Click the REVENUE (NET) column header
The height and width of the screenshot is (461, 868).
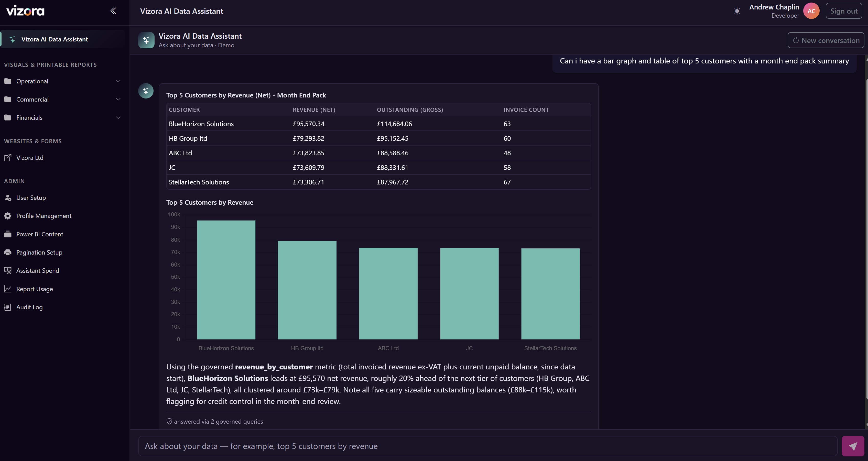pyautogui.click(x=314, y=110)
